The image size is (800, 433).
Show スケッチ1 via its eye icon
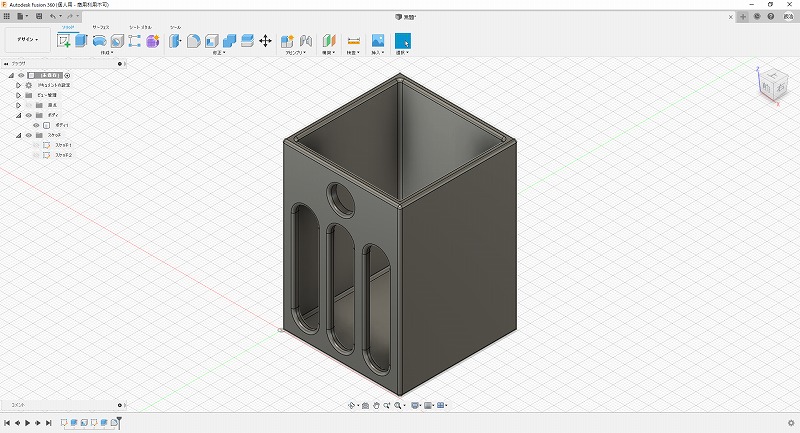pos(36,145)
